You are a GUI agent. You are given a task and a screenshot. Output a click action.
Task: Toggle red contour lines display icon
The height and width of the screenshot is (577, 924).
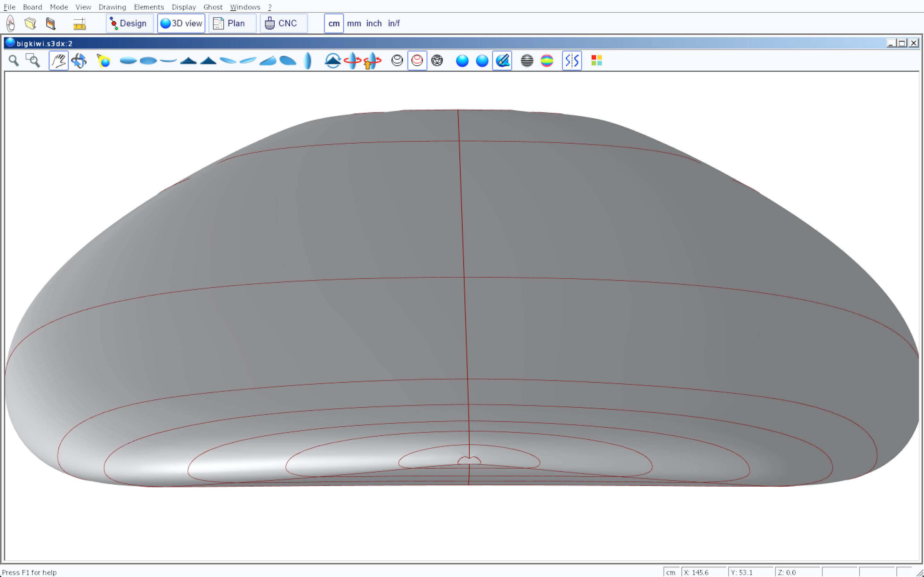click(x=417, y=61)
